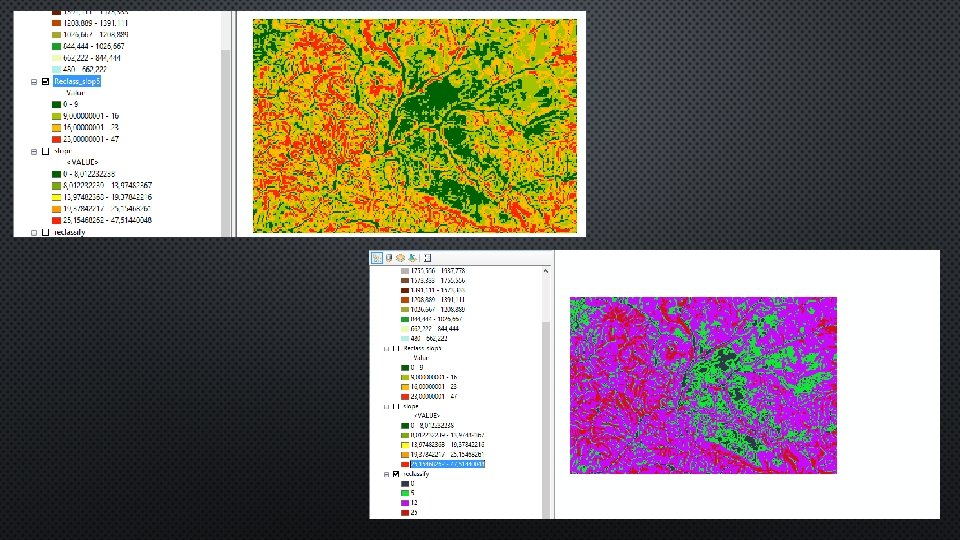Collapse Reclass_slop5 layer in upper panel
The width and height of the screenshot is (960, 540).
(34, 81)
